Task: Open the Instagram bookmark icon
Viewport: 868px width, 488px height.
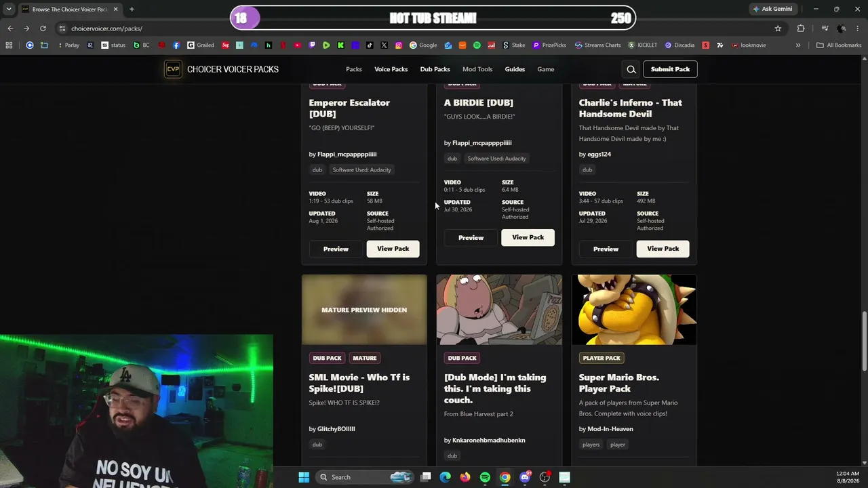Action: point(398,45)
